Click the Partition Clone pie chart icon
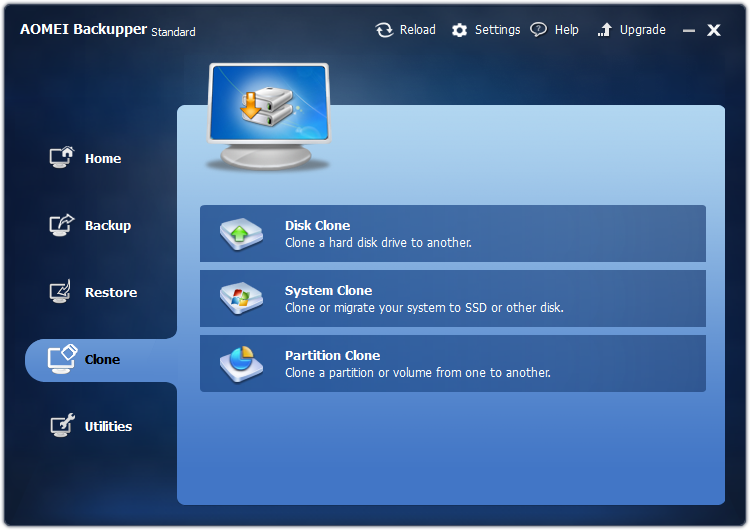The height and width of the screenshot is (530, 750). point(241,364)
